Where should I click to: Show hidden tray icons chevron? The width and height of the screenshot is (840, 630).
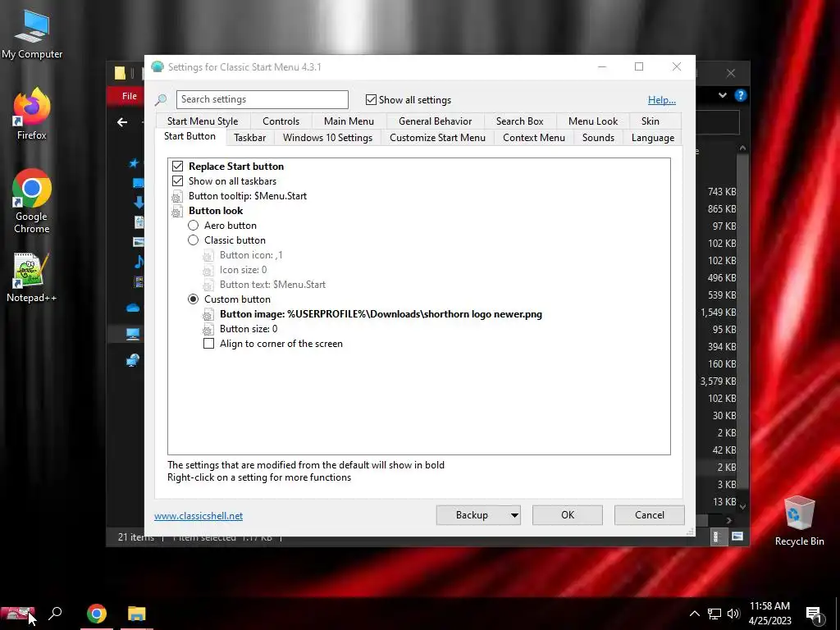coord(694,614)
